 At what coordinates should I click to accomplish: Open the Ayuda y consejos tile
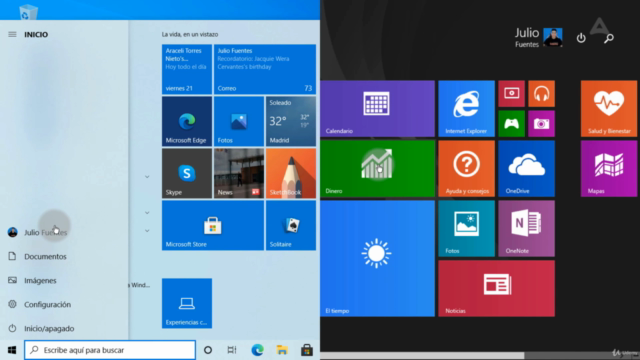click(x=467, y=169)
